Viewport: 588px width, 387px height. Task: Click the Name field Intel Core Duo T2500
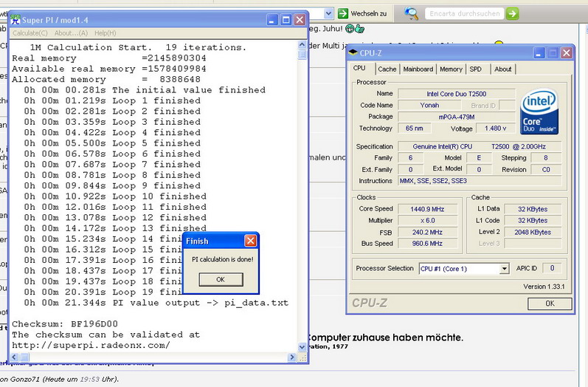457,94
